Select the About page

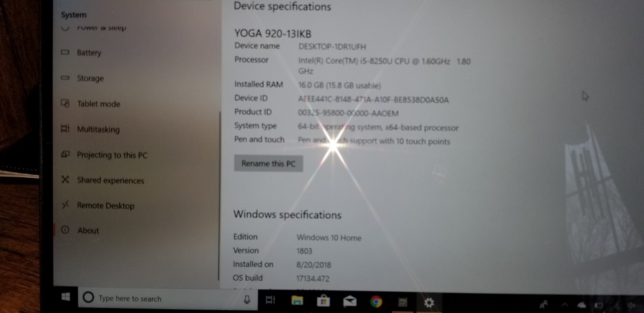pos(88,231)
